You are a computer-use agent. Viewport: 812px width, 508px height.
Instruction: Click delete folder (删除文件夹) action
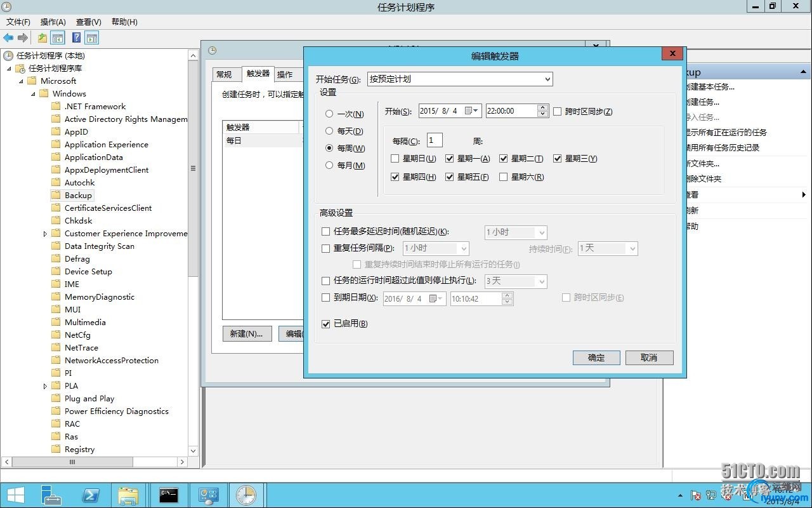tap(702, 178)
